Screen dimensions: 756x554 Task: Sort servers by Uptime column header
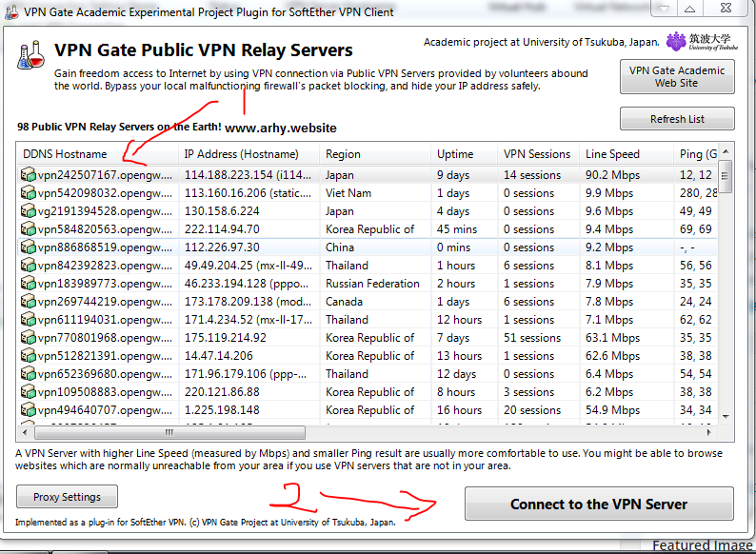coord(464,154)
